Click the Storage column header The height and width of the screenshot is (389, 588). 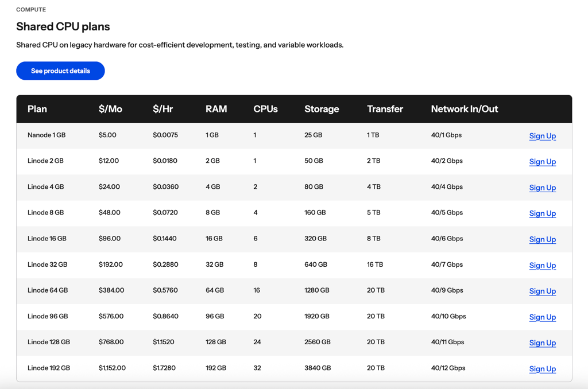coord(322,109)
